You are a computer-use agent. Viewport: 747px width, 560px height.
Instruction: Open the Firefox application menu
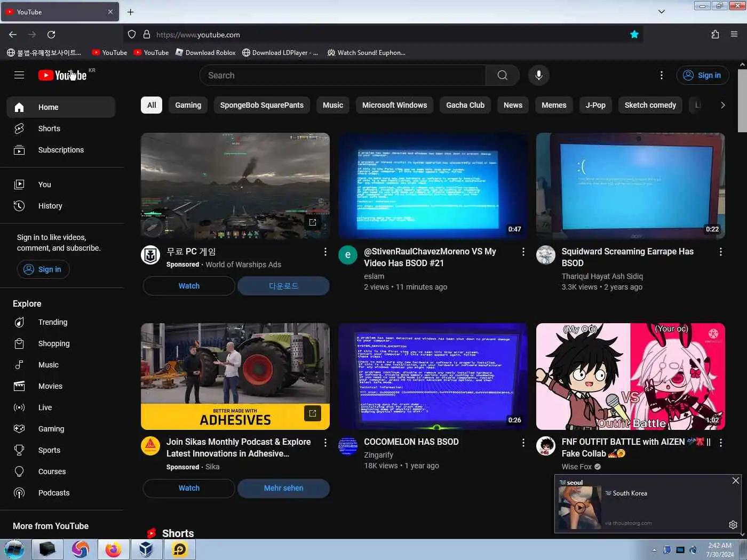point(734,35)
